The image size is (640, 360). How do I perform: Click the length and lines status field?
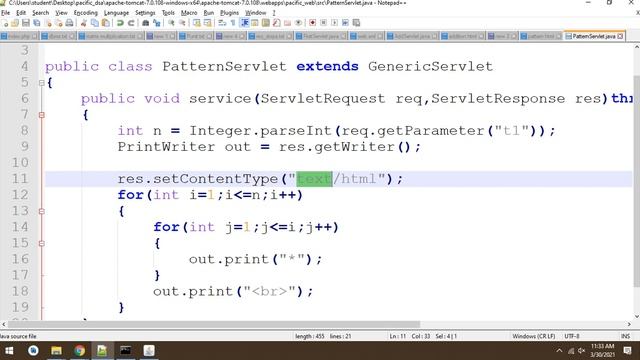(x=323, y=336)
